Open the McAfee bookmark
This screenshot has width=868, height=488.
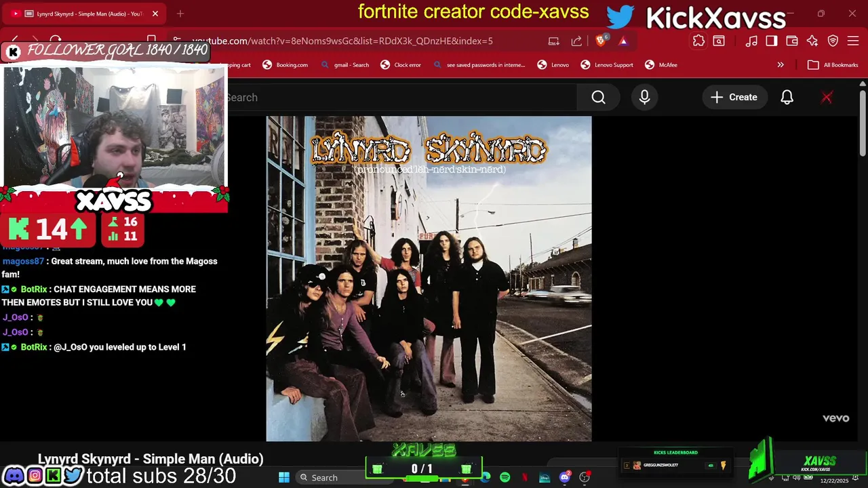[660, 65]
